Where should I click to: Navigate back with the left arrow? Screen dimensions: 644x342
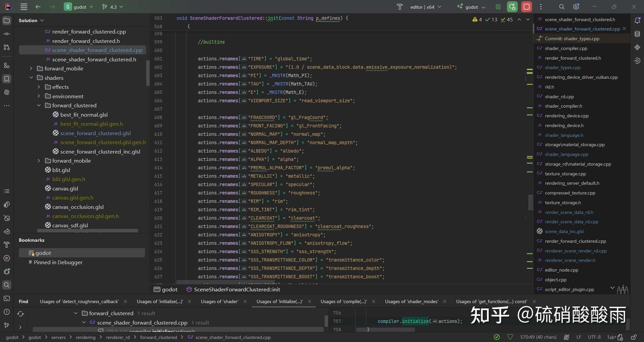click(38, 7)
